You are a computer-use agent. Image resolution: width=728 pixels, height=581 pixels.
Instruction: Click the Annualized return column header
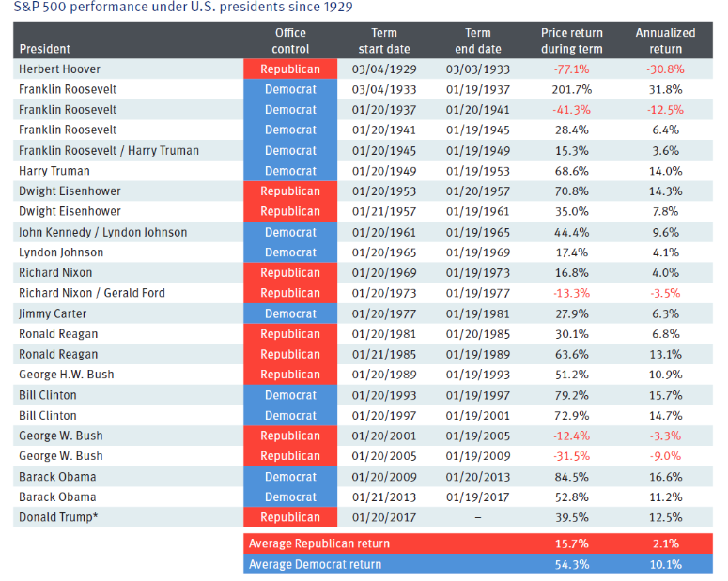tap(665, 40)
